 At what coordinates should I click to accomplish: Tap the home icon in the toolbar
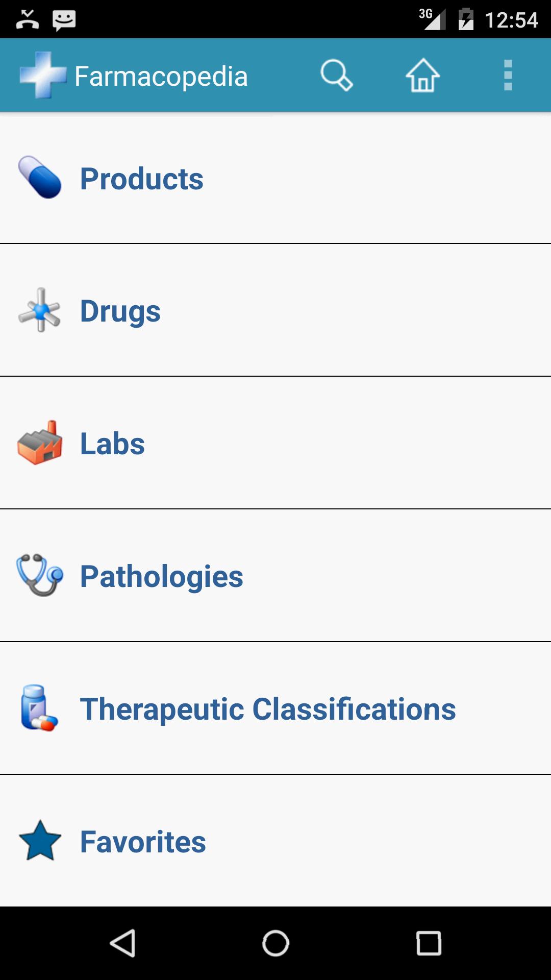tap(422, 76)
